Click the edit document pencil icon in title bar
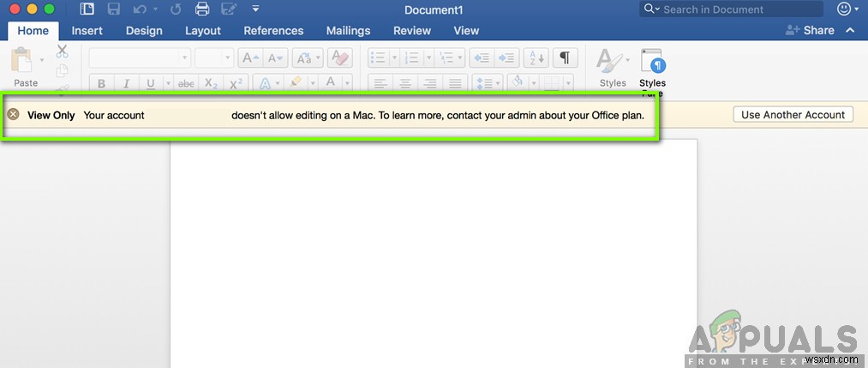 click(229, 9)
